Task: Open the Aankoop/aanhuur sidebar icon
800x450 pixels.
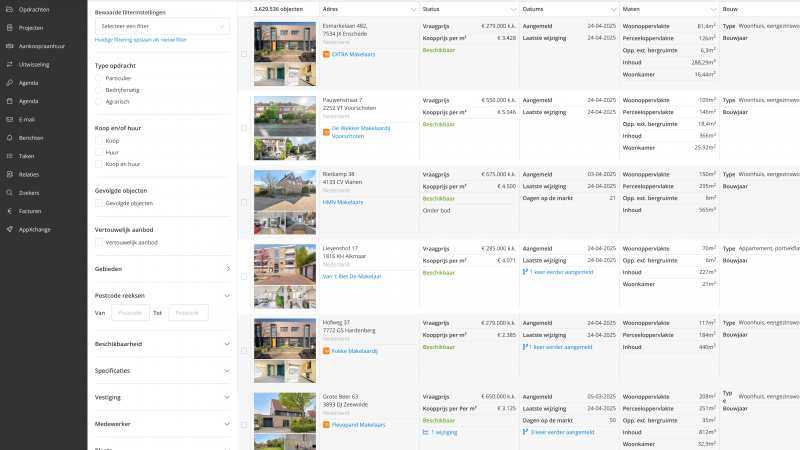Action: point(9,46)
